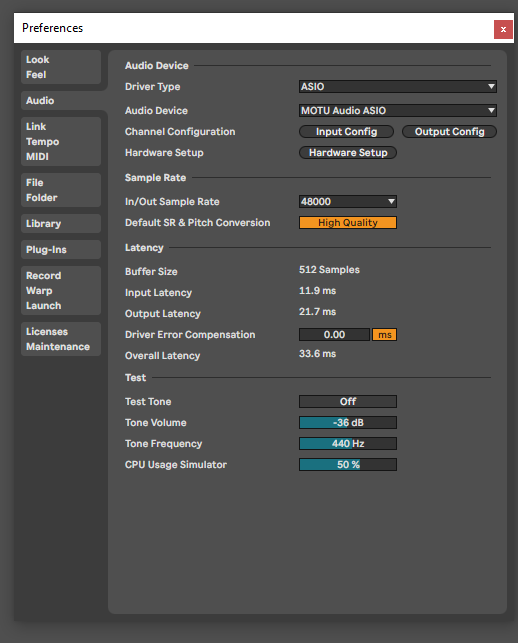Click the In/Out Sample Rate label

pyautogui.click(x=172, y=202)
